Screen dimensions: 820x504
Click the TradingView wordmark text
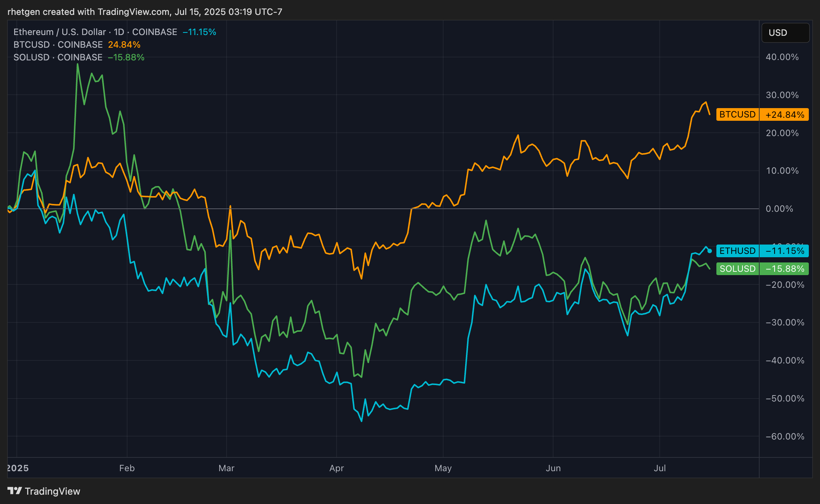[x=52, y=491]
